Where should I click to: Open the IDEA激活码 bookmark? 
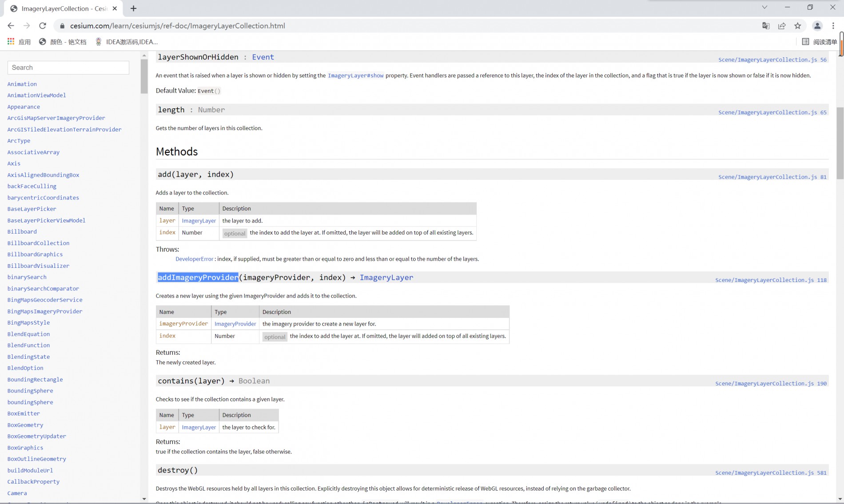[127, 42]
